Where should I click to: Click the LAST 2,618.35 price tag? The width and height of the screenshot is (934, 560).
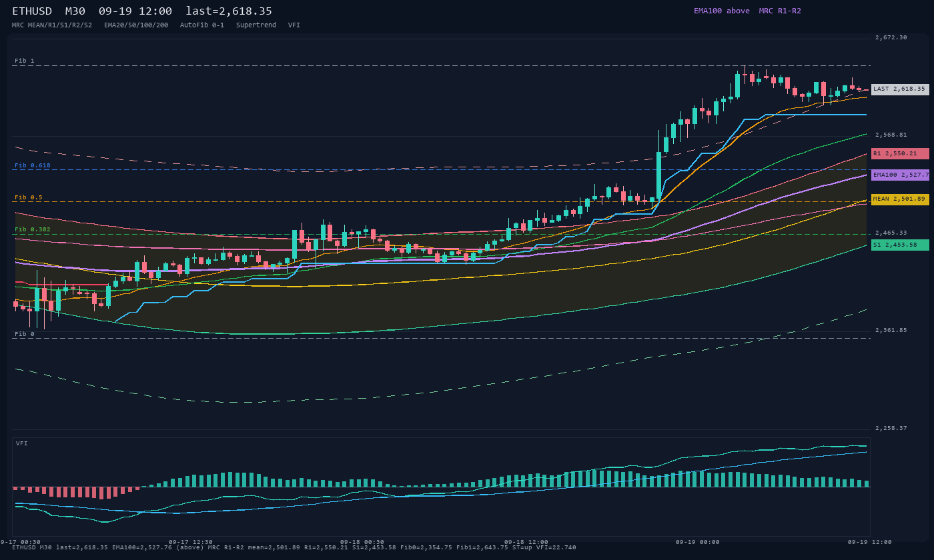[900, 89]
